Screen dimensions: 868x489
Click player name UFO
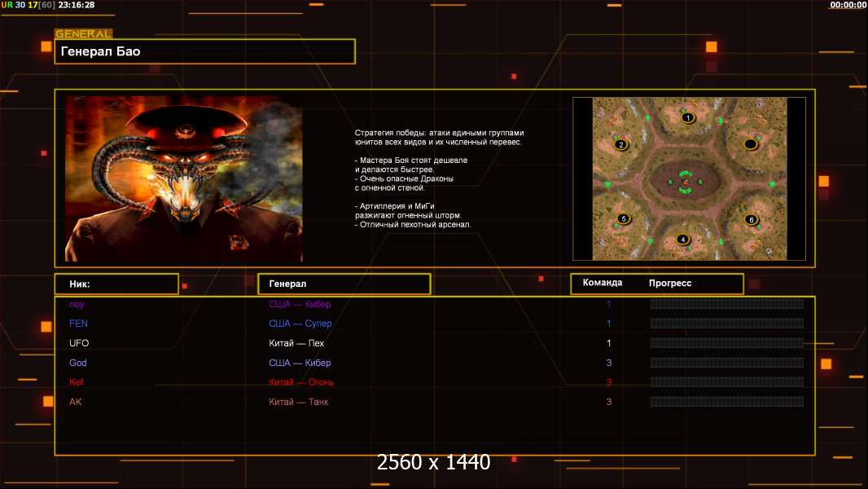click(79, 343)
